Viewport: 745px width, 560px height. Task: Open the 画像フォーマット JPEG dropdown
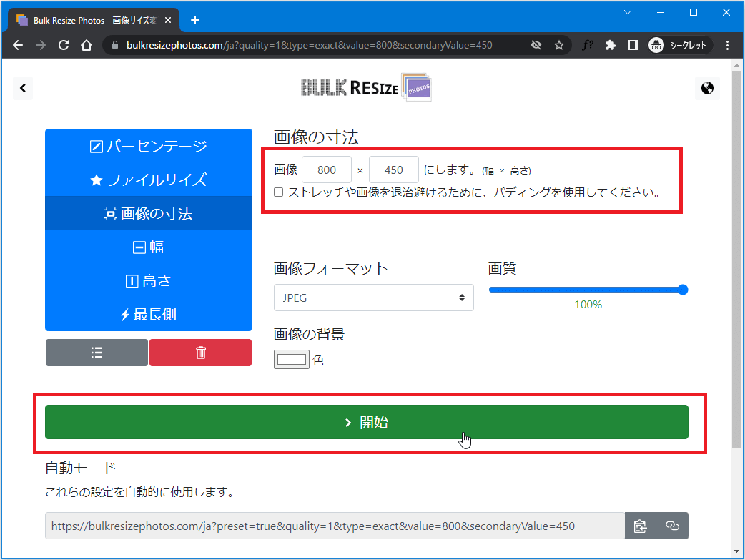click(x=373, y=298)
